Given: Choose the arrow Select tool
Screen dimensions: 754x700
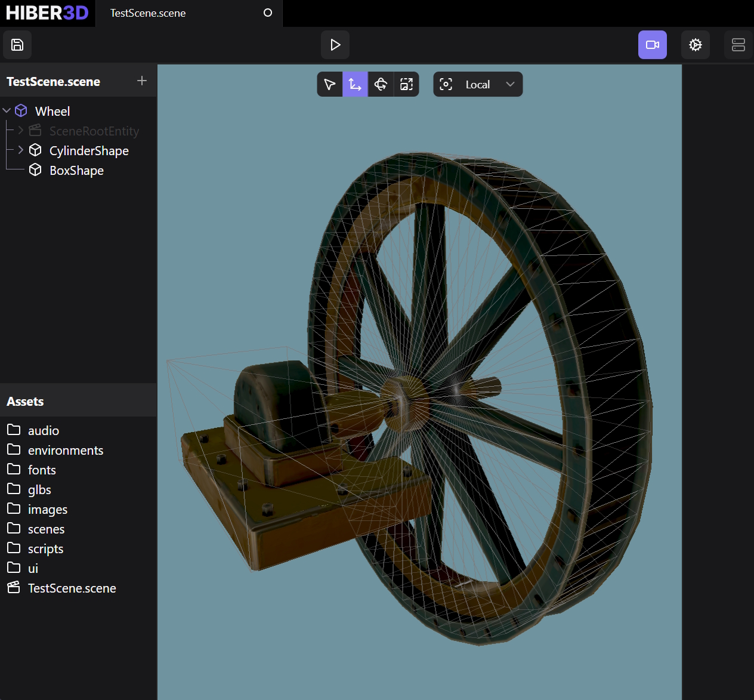Looking at the screenshot, I should point(329,85).
